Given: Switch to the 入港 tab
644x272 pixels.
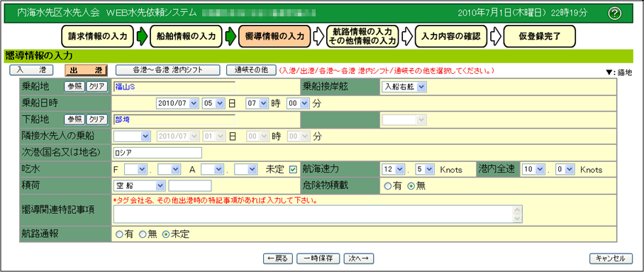Looking at the screenshot, I should pos(31,70).
